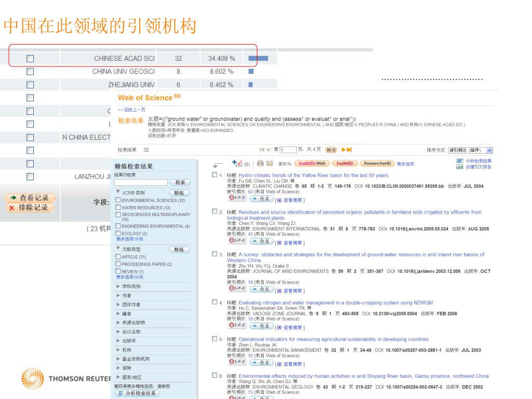Select record 4 checkbox in results list
The height and width of the screenshot is (399, 532).
coord(215,302)
